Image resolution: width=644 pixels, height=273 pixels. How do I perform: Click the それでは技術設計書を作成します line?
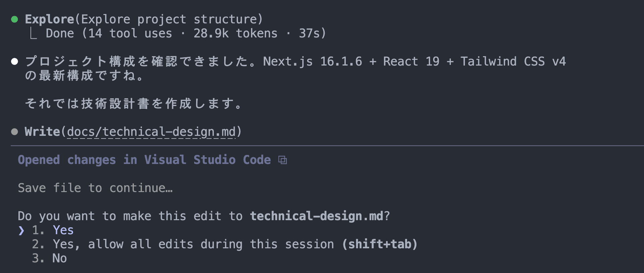click(133, 104)
